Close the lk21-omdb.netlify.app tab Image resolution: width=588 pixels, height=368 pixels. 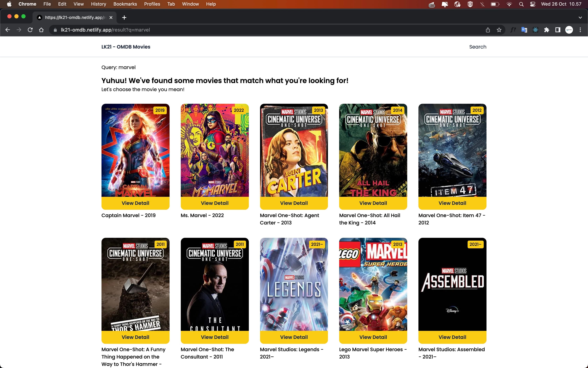(111, 17)
